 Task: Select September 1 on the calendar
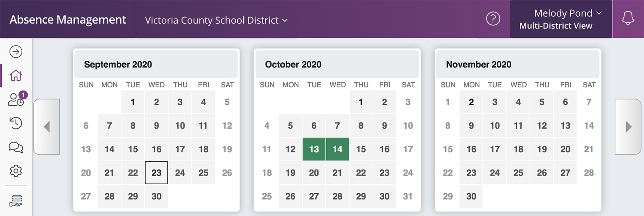point(133,102)
